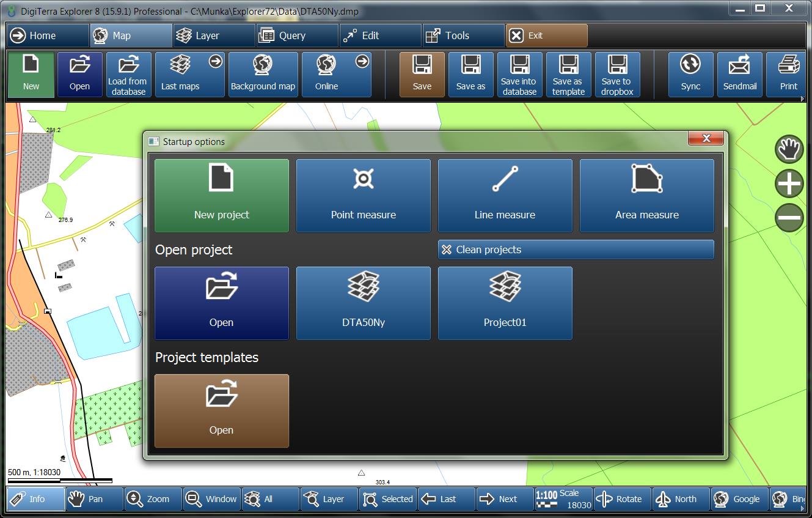Zoom to Selected features
Viewport: 812px width, 518px height.
pyautogui.click(x=388, y=499)
